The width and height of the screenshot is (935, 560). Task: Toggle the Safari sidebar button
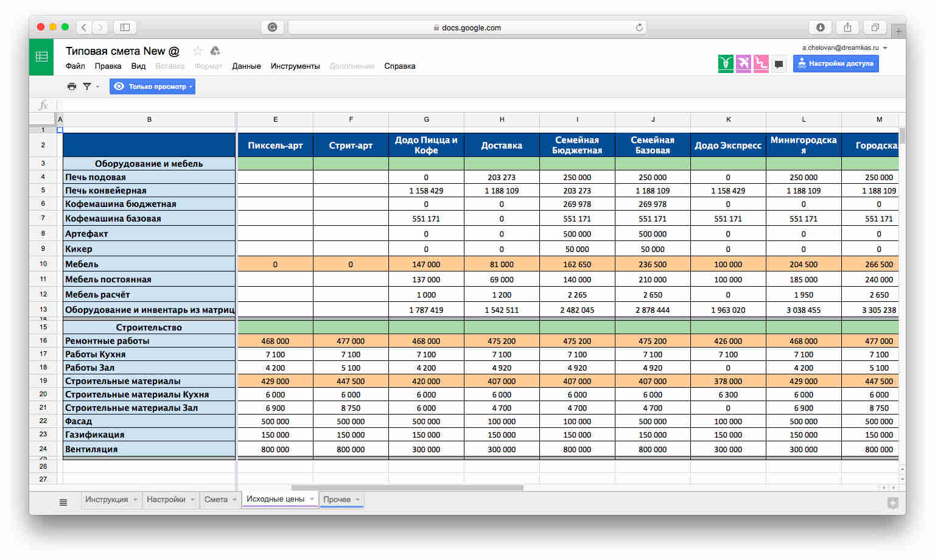(125, 27)
